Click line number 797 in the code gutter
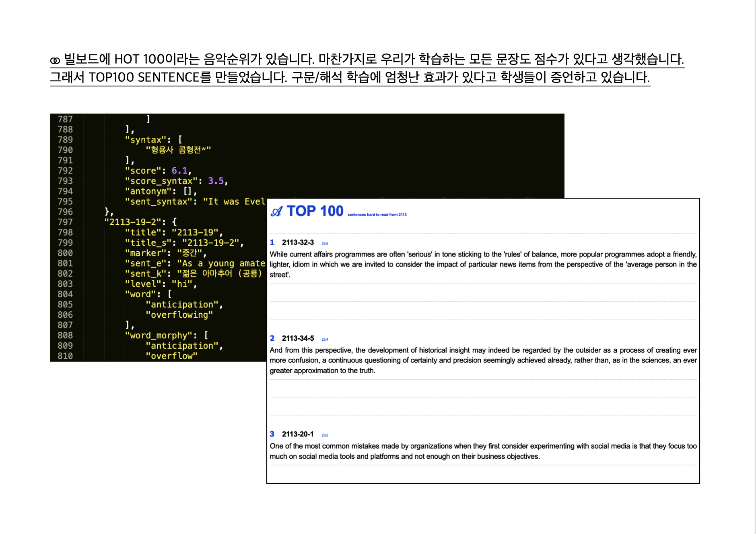The width and height of the screenshot is (756, 534). click(x=65, y=222)
